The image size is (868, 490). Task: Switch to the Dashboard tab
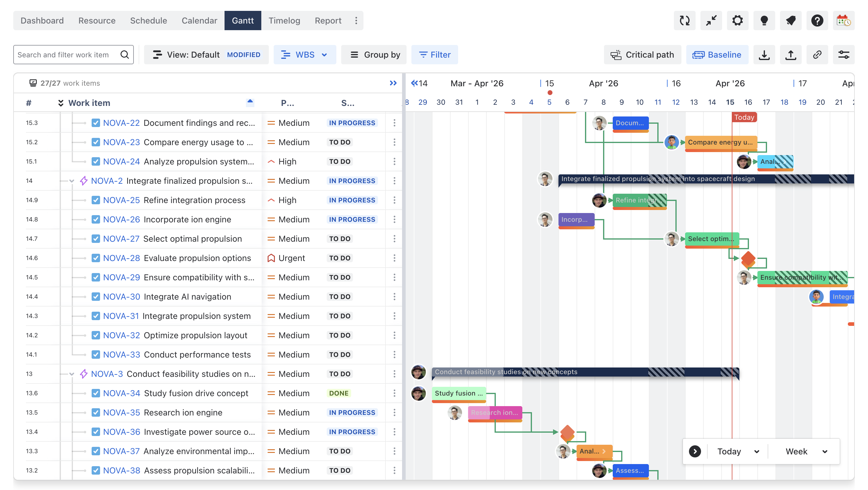42,21
